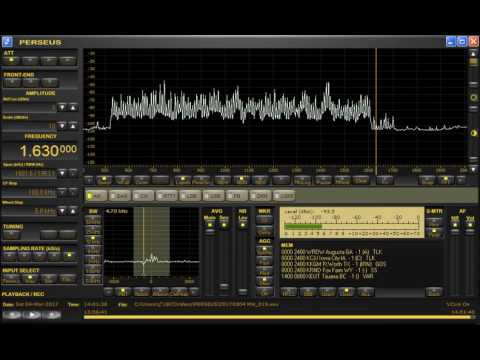The width and height of the screenshot is (480, 360).
Task: Select the second ATT attenuator button
Action: click(x=30, y=60)
